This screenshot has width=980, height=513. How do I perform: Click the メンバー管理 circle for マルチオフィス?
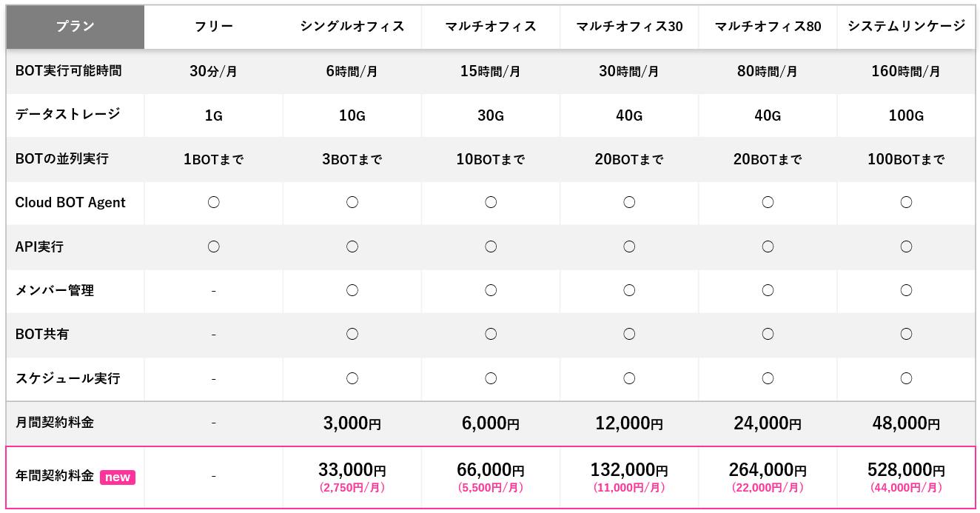(x=491, y=290)
